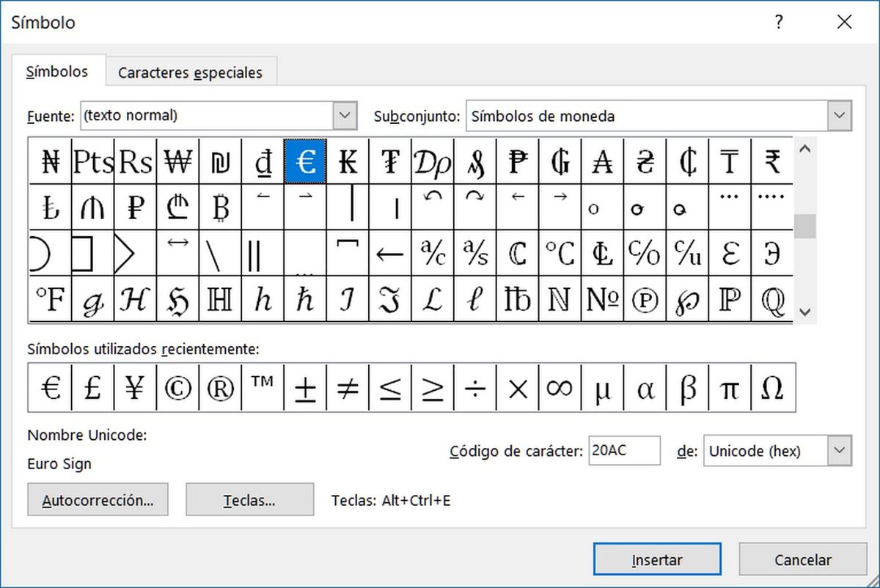Viewport: 880px width, 588px height.
Task: Click the symbol grid scrollbar down arrow
Action: click(x=805, y=312)
